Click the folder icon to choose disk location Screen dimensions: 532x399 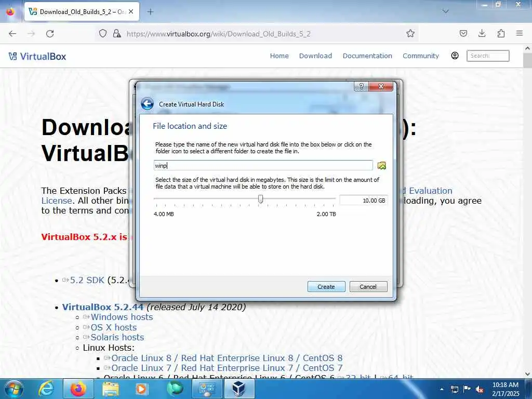pos(382,166)
